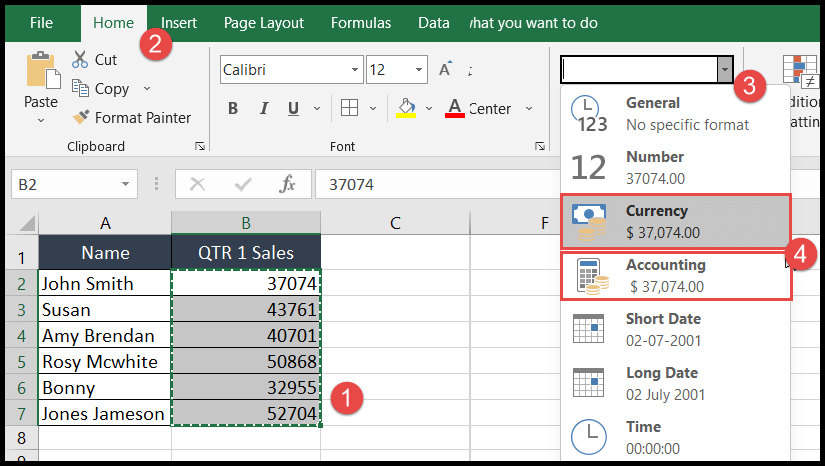Select the cell with value 52704

(246, 413)
